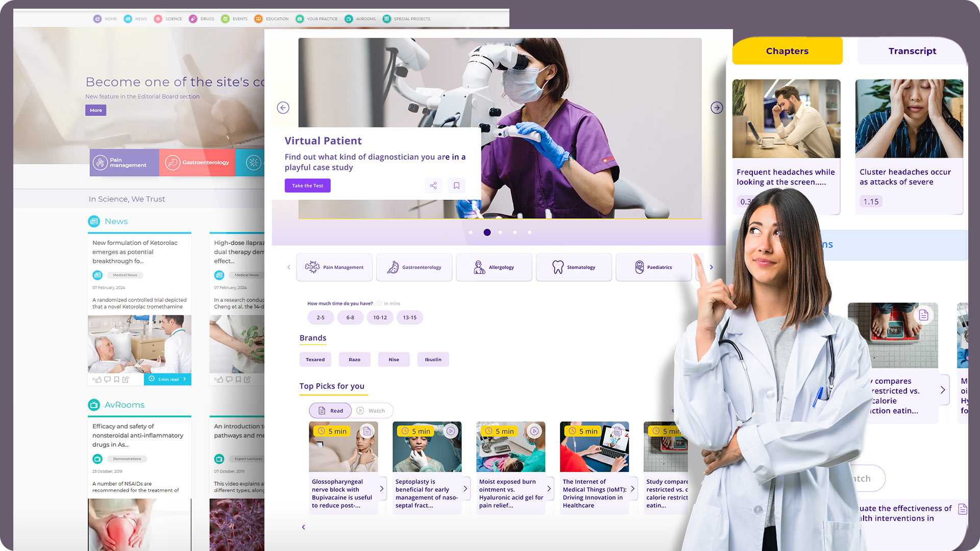Open the News section in the top navigation
980x551 pixels.
135,18
